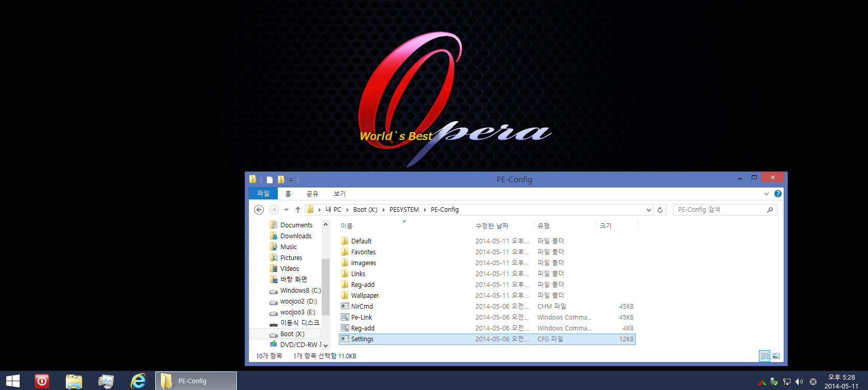Image resolution: width=868 pixels, height=390 pixels.
Task: Select the PE-Config taskbar button
Action: (196, 381)
